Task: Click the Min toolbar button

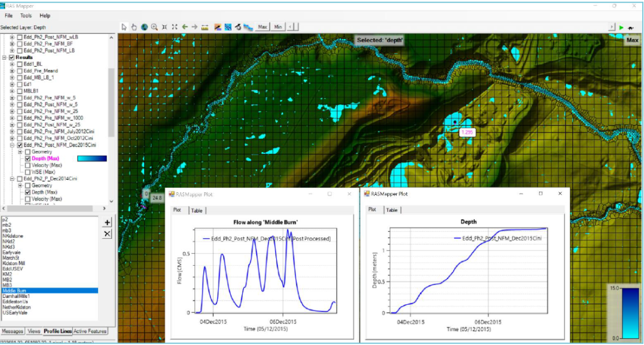Action: [278, 27]
